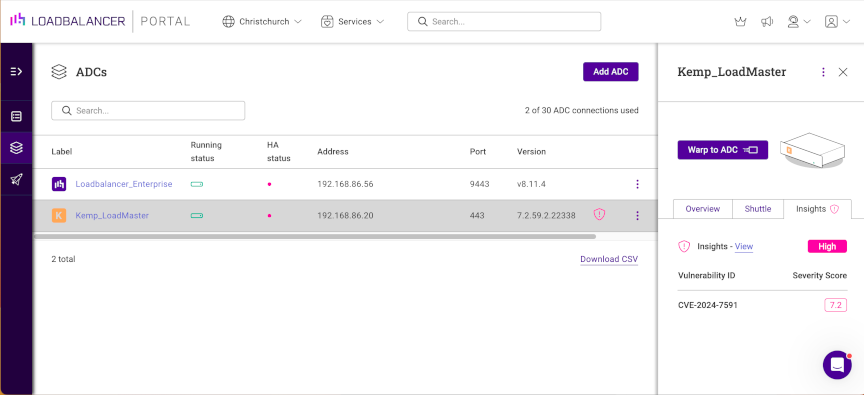Select port value 443
The height and width of the screenshot is (395, 864).
point(477,215)
